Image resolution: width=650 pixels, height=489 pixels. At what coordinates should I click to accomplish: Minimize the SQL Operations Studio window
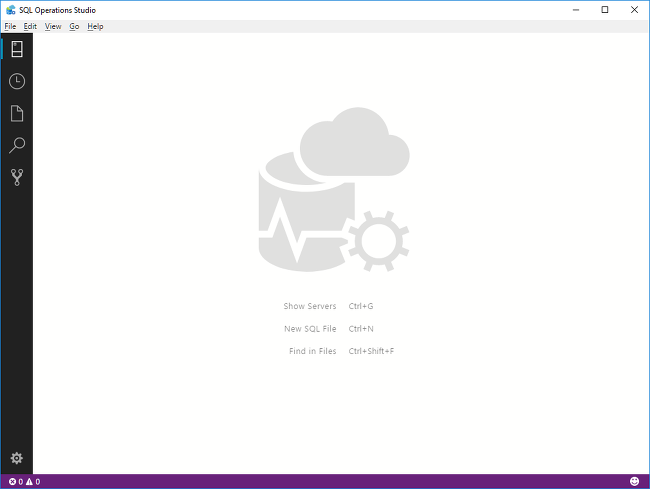[576, 10]
